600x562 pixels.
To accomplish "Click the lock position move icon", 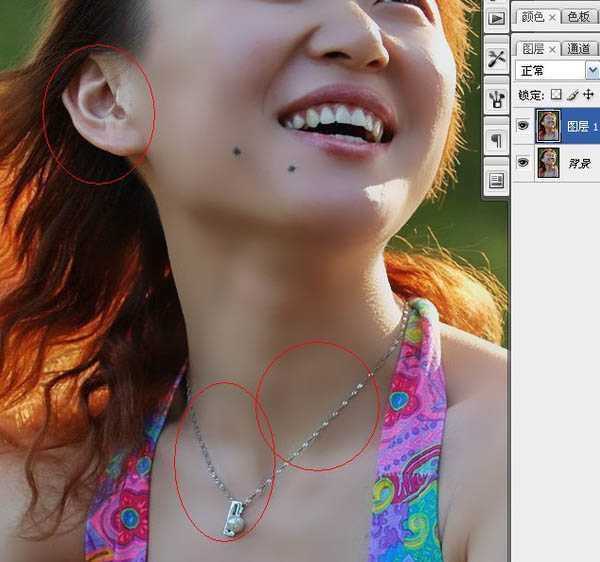I will coord(588,96).
